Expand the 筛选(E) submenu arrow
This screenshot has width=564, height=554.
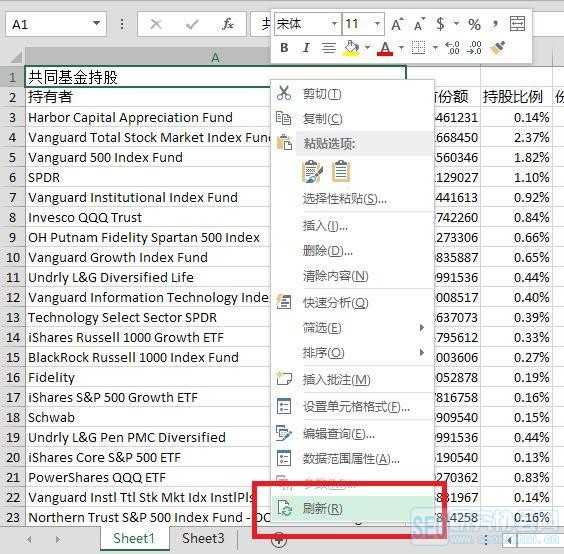point(422,327)
